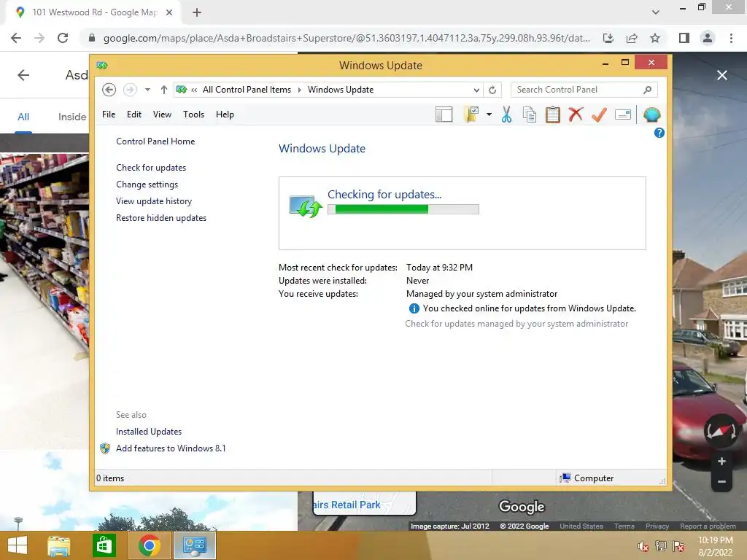Image resolution: width=747 pixels, height=560 pixels.
Task: Click the Back arrow in Windows Update window
Action: 109,90
